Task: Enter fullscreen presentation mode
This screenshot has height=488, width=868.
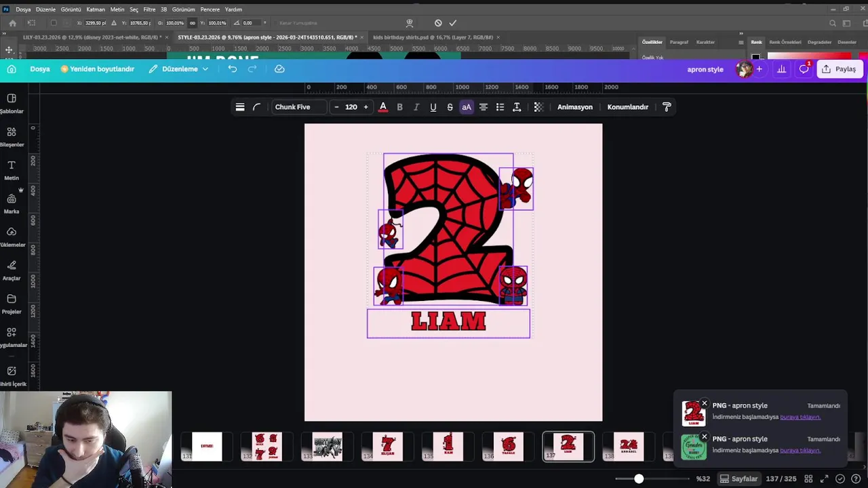Action: (825, 479)
